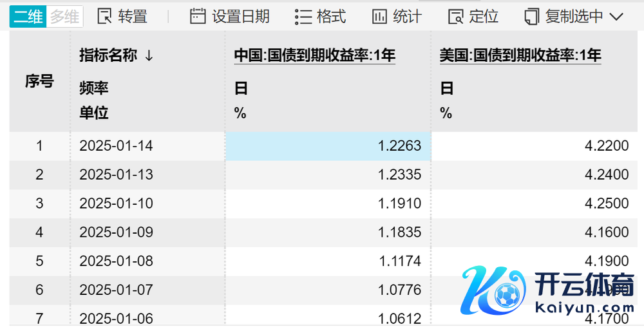Open the 中国:国债到期收益率:1年 column header link

[x=314, y=56]
